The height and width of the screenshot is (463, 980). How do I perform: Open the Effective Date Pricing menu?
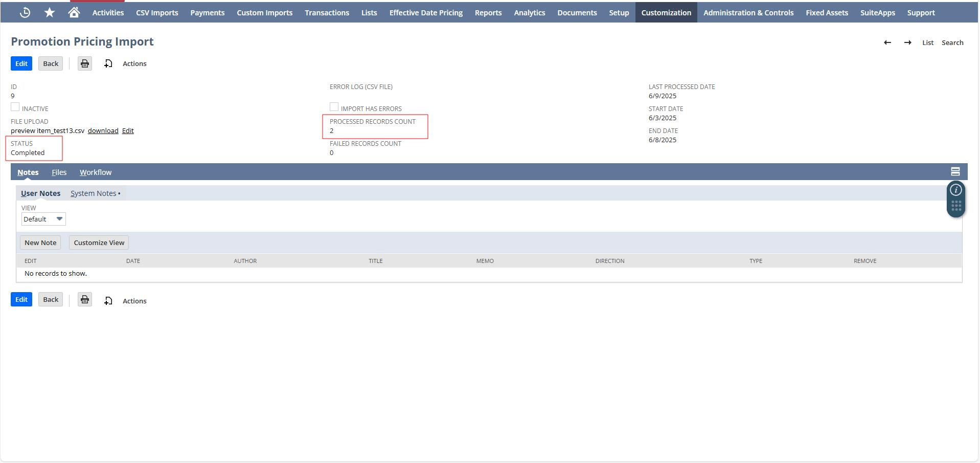[426, 12]
